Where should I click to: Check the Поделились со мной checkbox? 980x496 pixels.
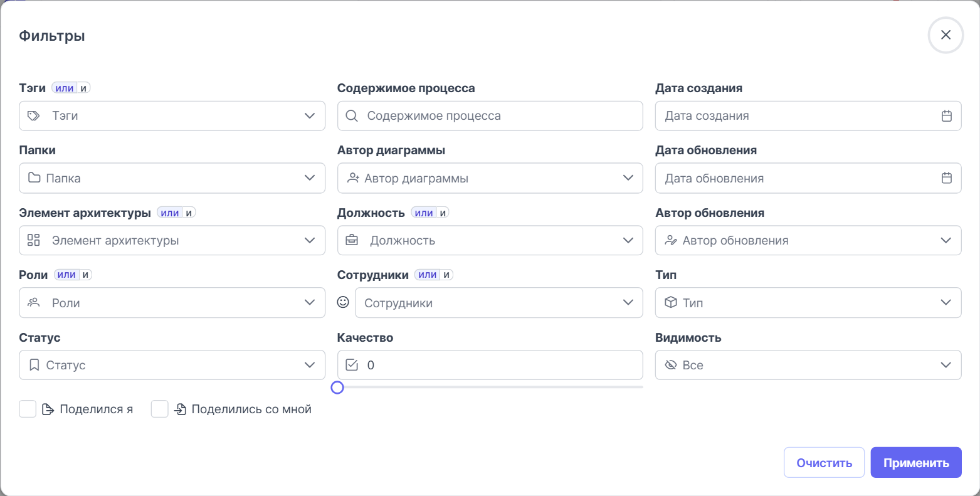point(160,409)
